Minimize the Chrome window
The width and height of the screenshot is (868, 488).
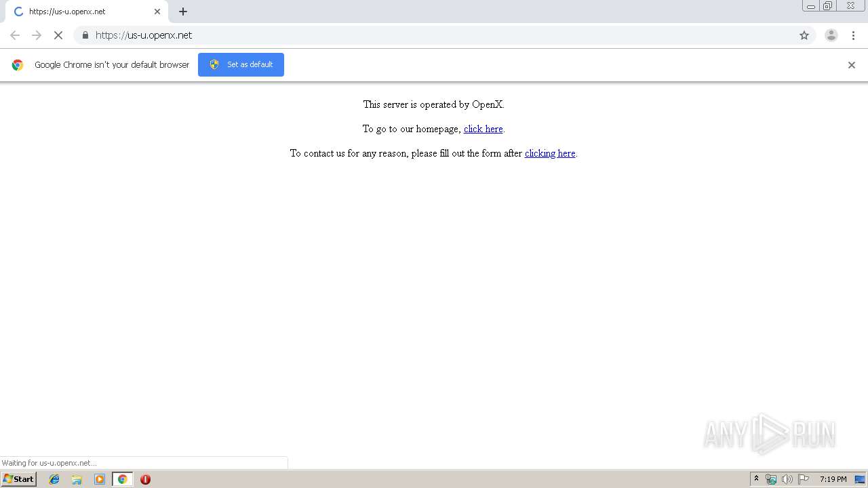click(811, 6)
